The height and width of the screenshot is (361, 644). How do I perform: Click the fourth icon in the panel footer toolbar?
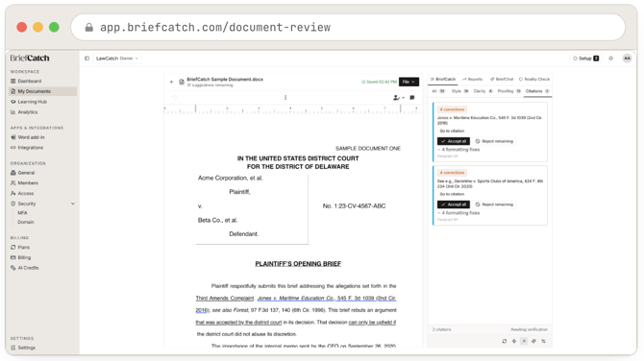(x=533, y=341)
